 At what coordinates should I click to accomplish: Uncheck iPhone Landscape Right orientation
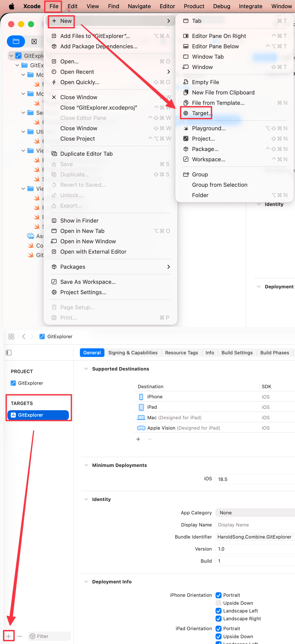[219, 619]
